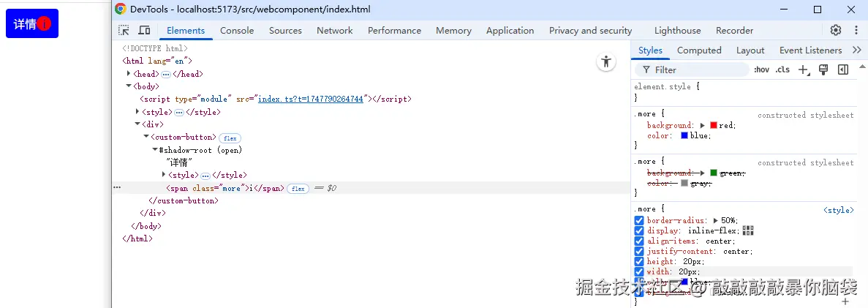Collapse the div element node

(x=137, y=124)
